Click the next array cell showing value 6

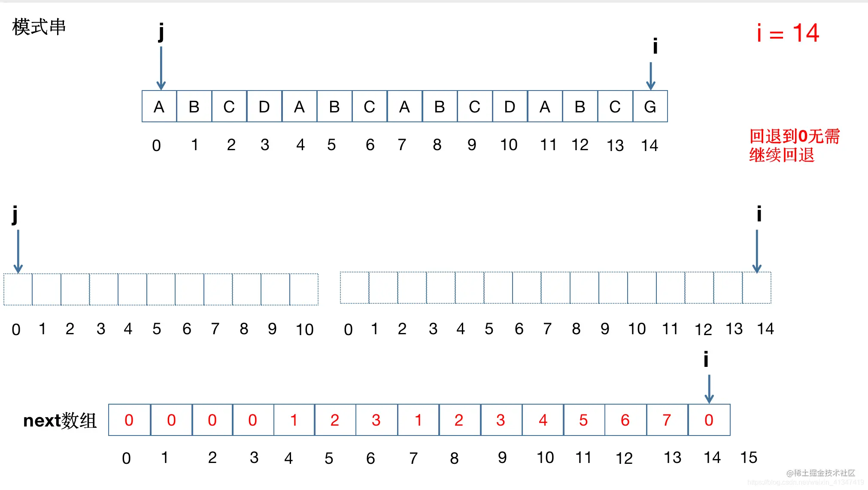point(625,420)
